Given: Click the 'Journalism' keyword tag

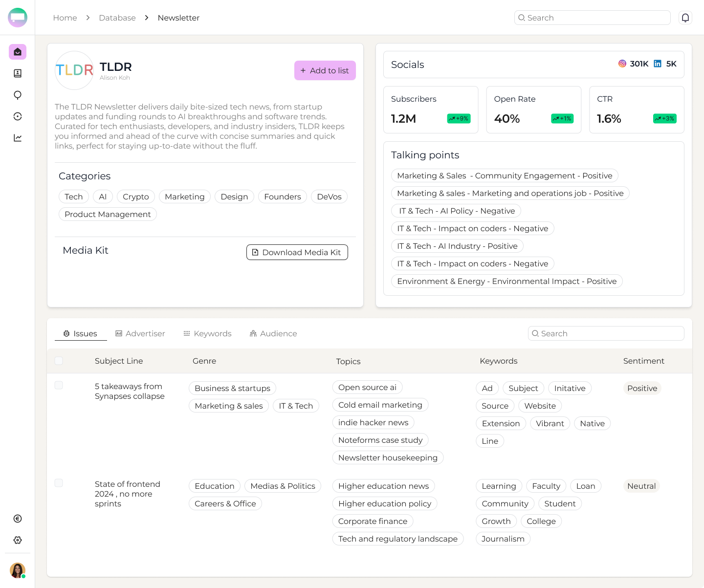Looking at the screenshot, I should [x=503, y=539].
